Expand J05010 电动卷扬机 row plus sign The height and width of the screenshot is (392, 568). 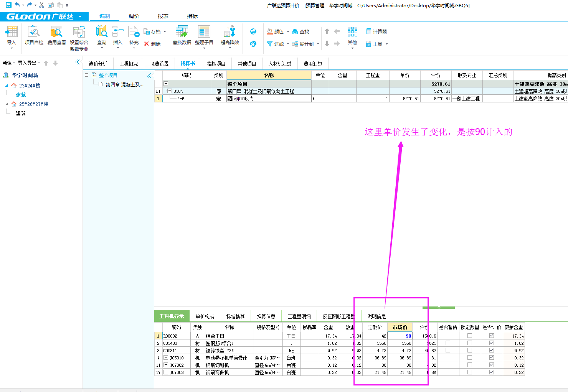[166, 357]
